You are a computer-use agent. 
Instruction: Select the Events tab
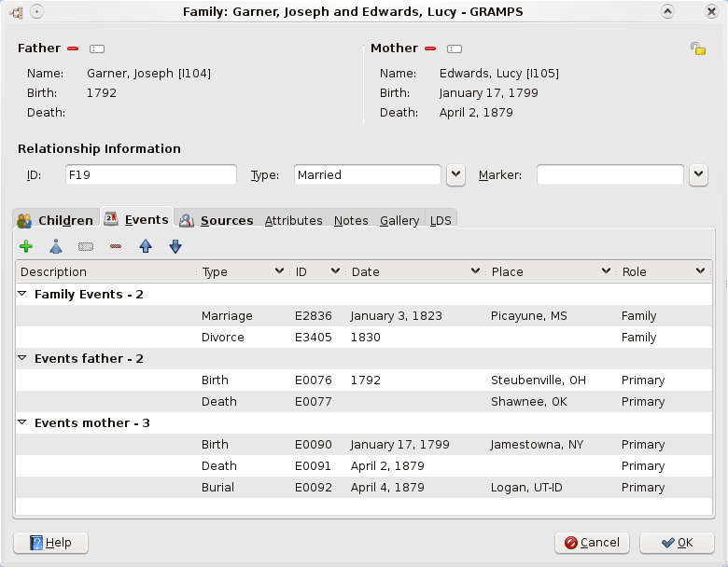pyautogui.click(x=136, y=219)
